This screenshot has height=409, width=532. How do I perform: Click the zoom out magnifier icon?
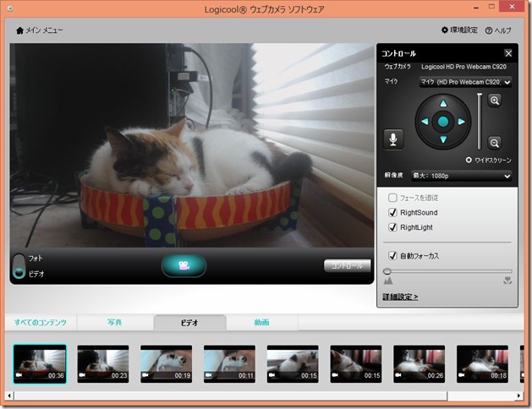[x=495, y=143]
